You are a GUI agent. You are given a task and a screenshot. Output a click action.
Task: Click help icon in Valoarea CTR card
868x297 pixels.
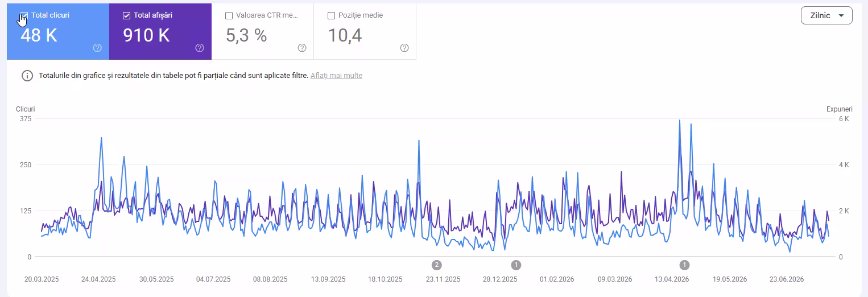pyautogui.click(x=302, y=48)
